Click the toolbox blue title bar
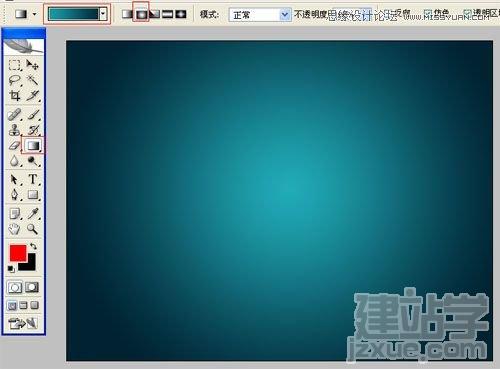Screen dimensions: 500x369 coord(23,34)
